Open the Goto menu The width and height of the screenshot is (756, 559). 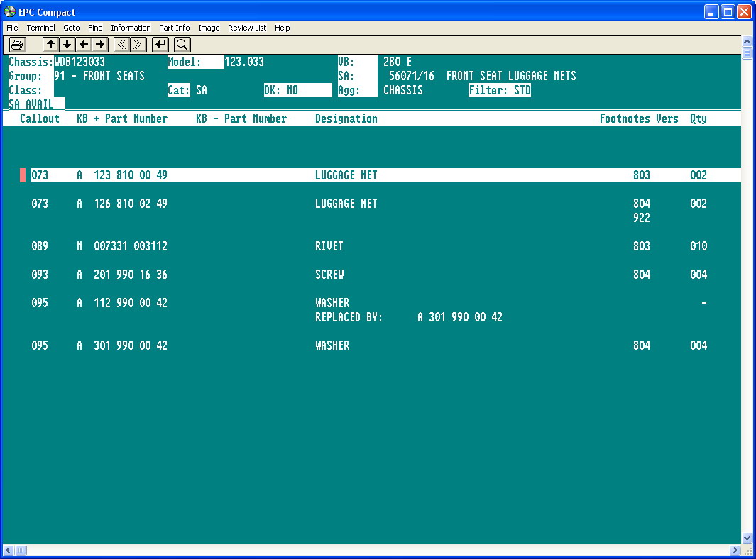coord(72,28)
